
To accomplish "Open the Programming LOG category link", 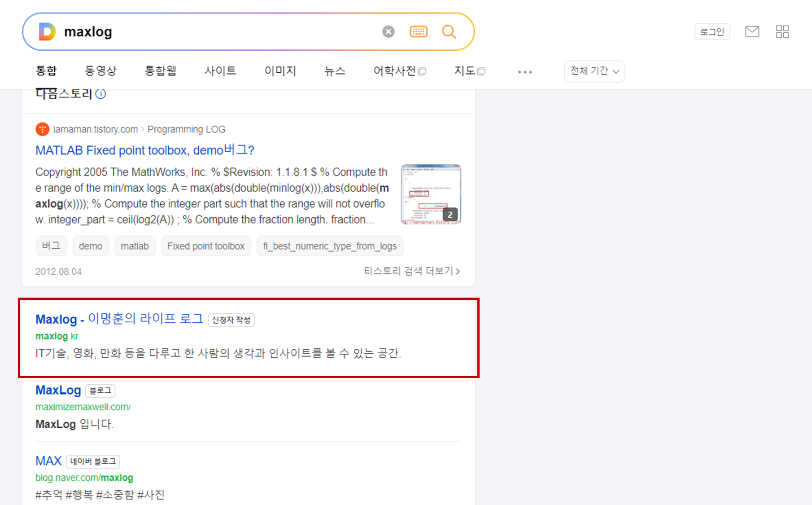I will pos(187,129).
